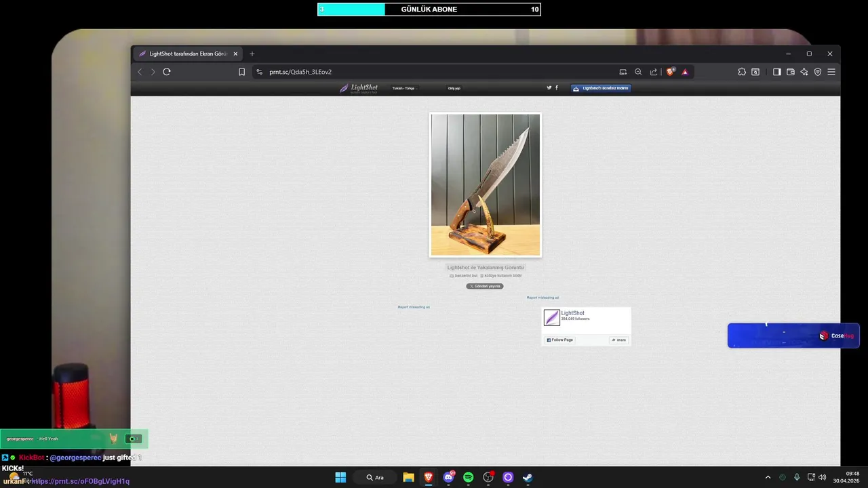This screenshot has height=488, width=868.
Task: Open File Explorer from taskbar
Action: [x=408, y=477]
